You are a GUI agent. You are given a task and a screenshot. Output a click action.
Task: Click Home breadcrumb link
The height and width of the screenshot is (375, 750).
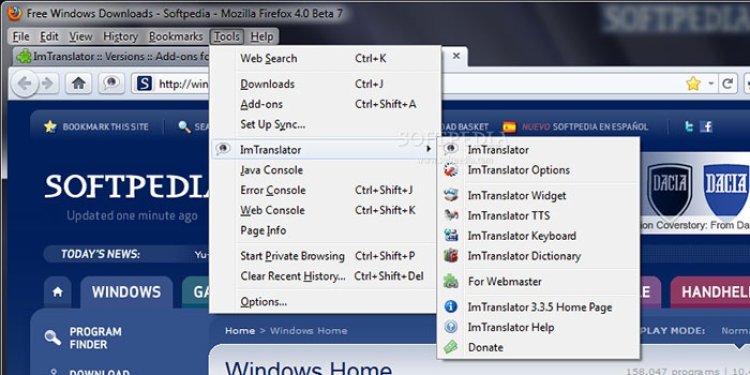239,331
